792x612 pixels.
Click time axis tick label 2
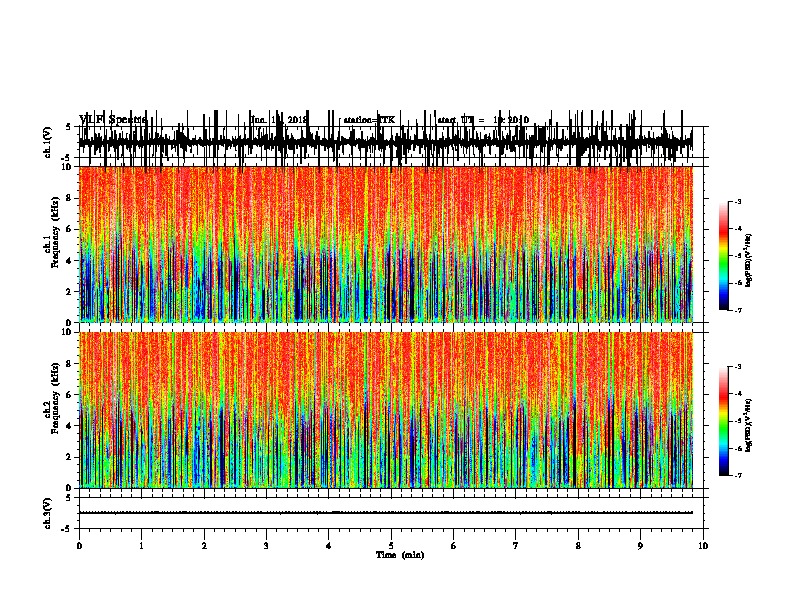[204, 546]
